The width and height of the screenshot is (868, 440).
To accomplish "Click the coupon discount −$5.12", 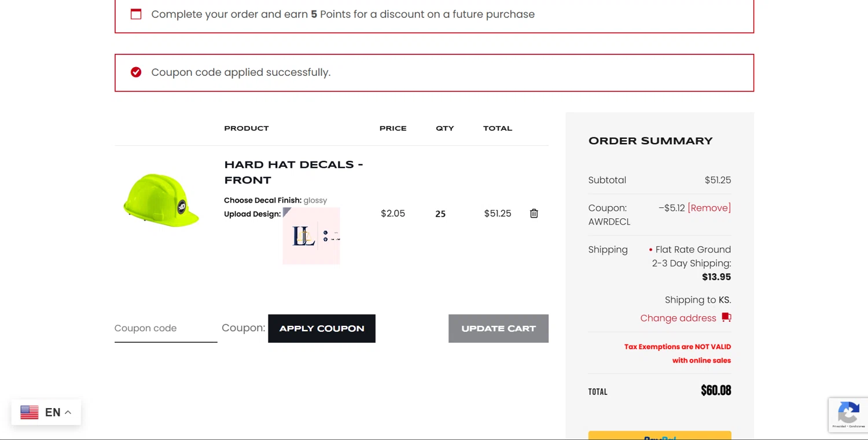I will (671, 208).
